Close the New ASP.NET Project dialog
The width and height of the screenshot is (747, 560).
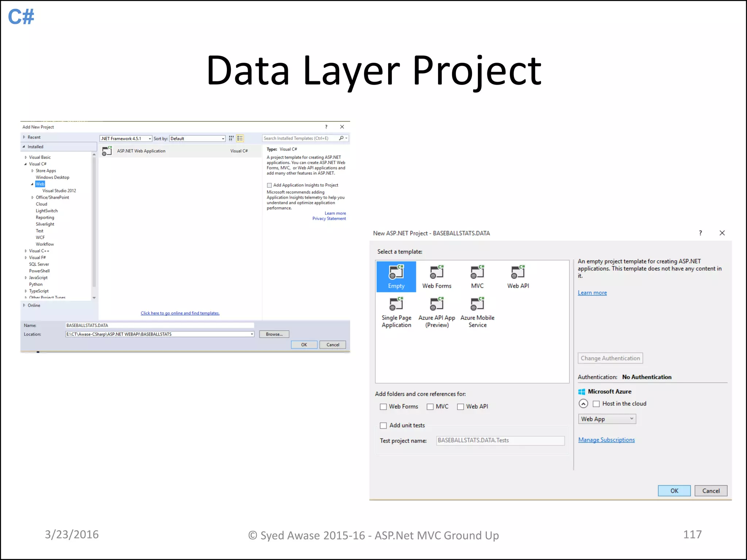click(x=722, y=233)
